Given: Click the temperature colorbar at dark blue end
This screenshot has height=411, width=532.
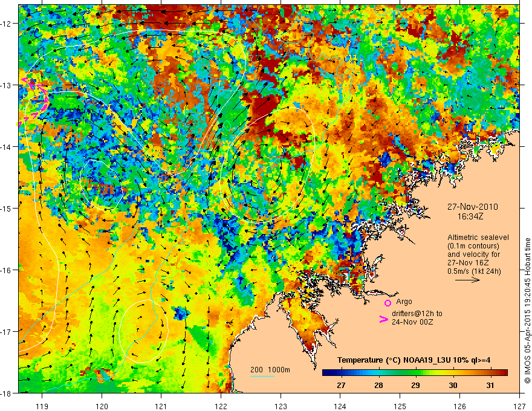Looking at the screenshot, I should point(328,373).
